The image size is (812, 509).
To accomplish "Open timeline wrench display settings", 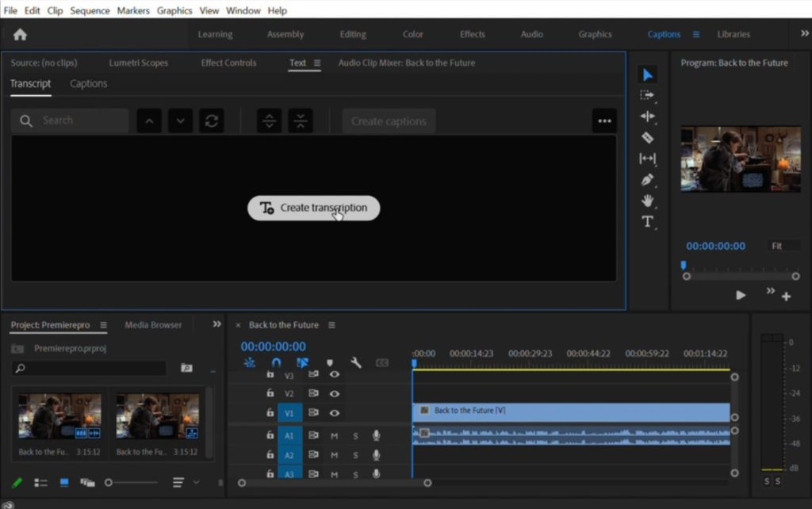I will point(356,362).
